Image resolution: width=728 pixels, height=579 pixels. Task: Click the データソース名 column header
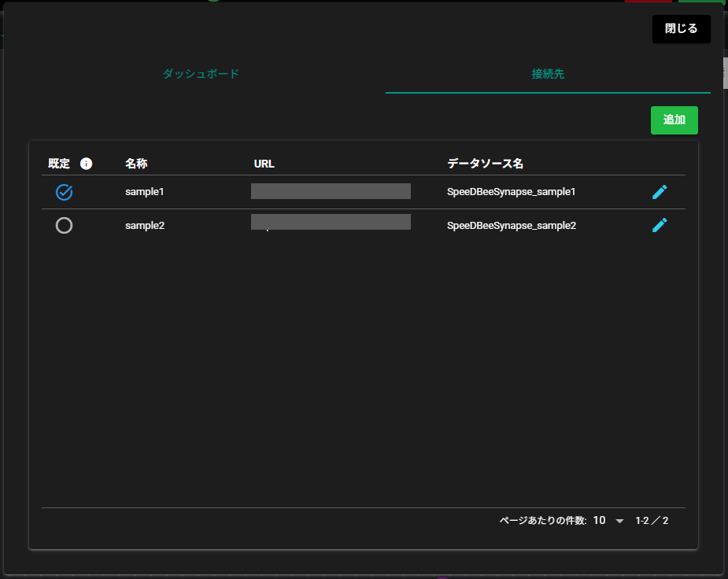[x=485, y=164]
